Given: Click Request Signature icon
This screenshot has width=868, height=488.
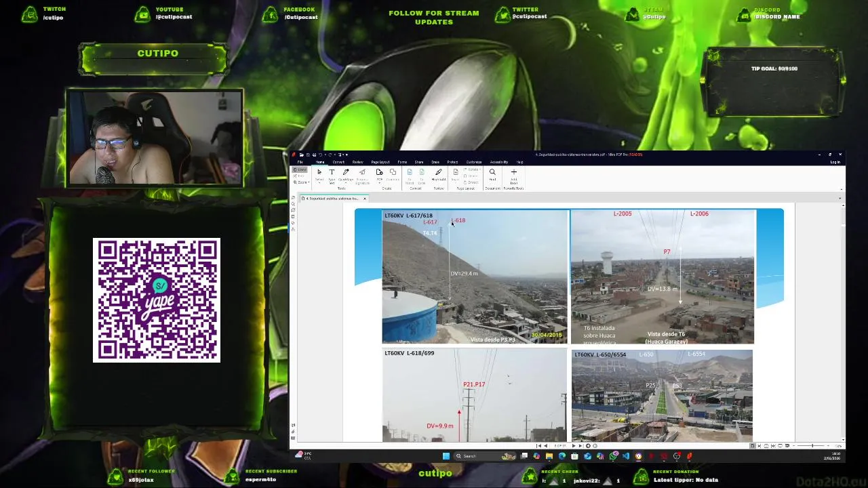Looking at the screenshot, I should (x=362, y=175).
